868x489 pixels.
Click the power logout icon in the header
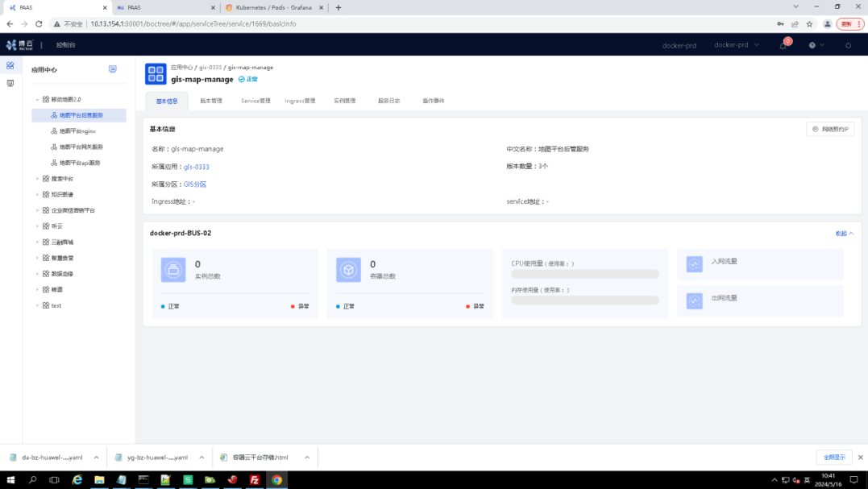[848, 45]
